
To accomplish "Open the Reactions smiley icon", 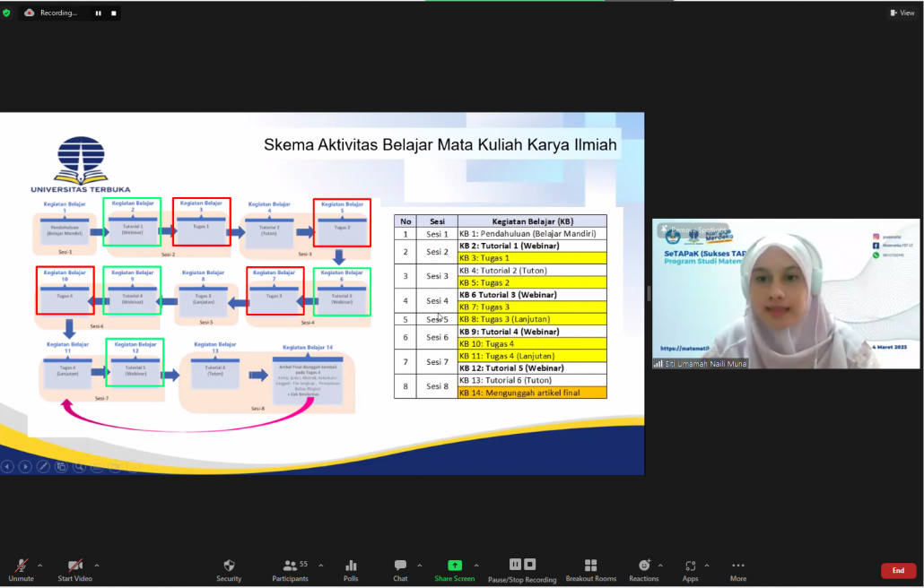I will pos(643,566).
